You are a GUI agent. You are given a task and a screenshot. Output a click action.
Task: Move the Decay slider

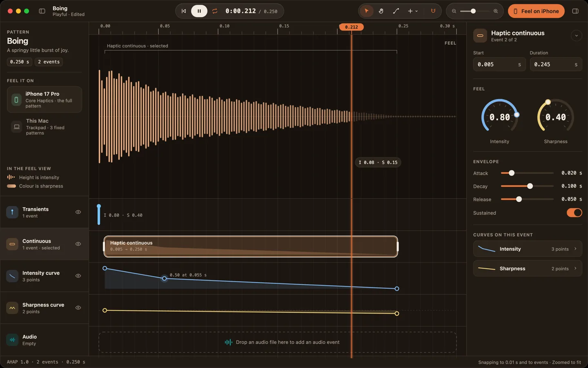[530, 186]
